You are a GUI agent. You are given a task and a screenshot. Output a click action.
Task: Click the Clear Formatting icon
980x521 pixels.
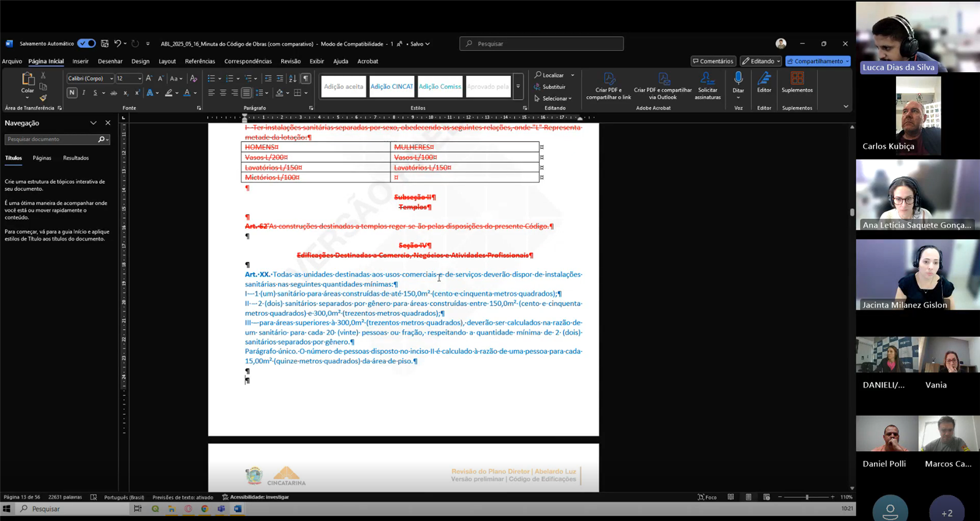tap(194, 78)
